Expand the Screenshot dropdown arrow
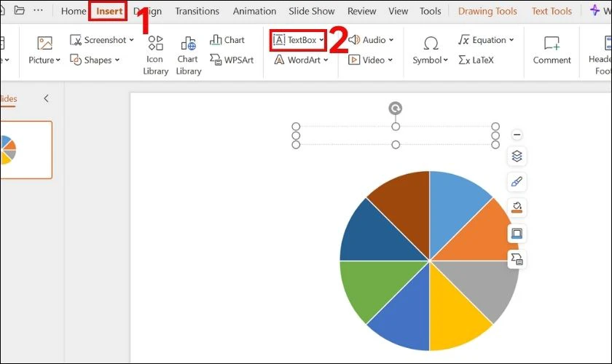 (x=132, y=40)
